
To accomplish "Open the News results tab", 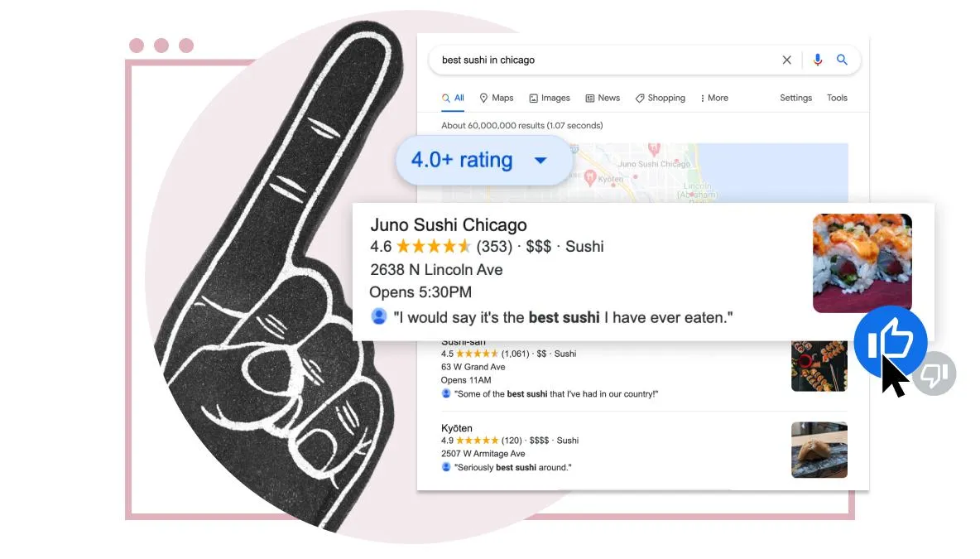I will tap(603, 99).
